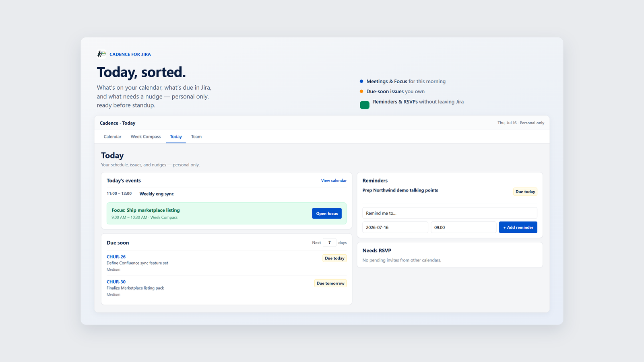Screen dimensions: 644x362
Task: Click the Due today badge on CHUR-26
Action: pos(334,258)
